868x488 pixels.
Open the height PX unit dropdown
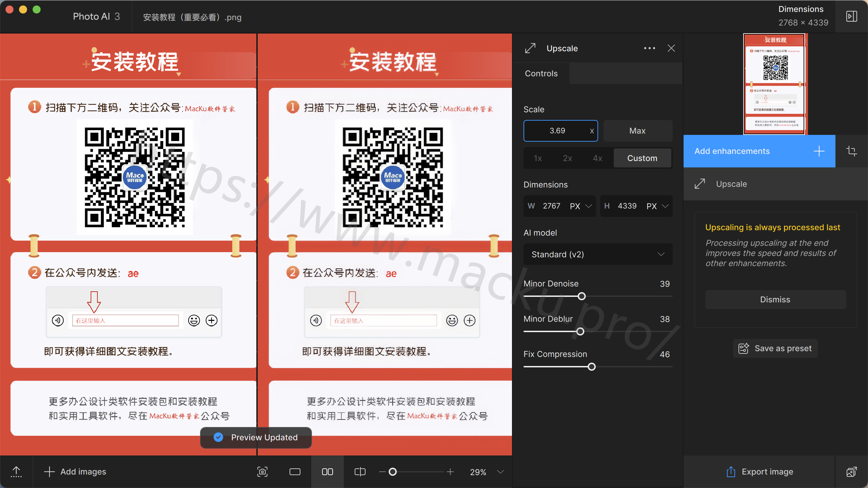click(x=658, y=206)
